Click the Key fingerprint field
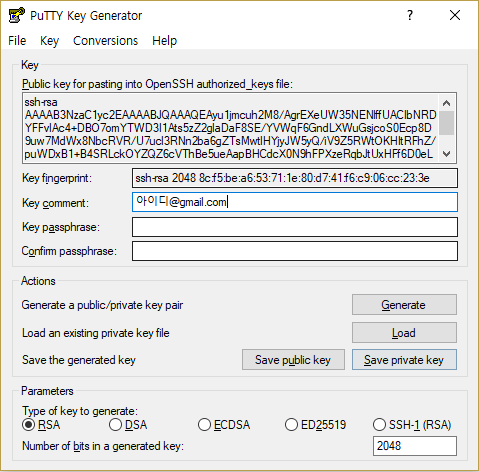This screenshot has width=479, height=472. pos(295,178)
